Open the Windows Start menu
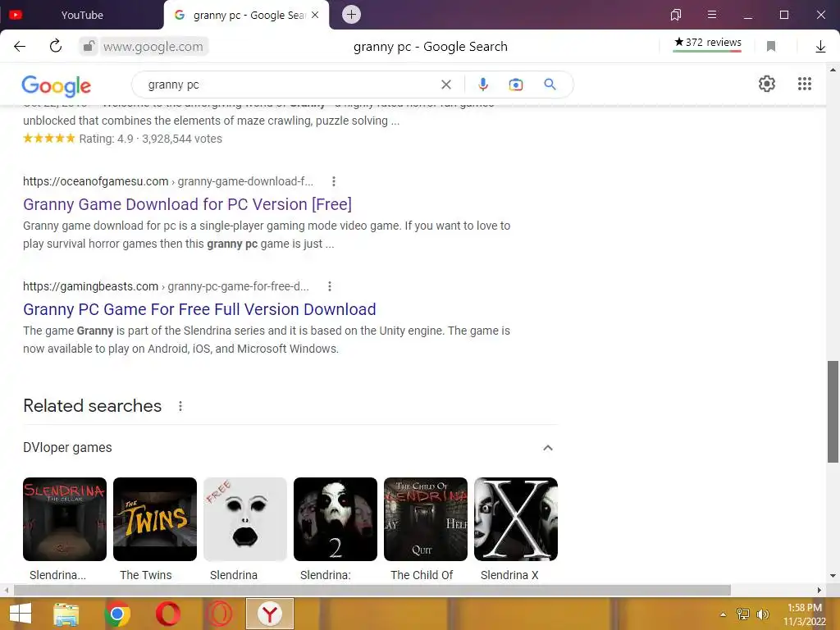Viewport: 840px width, 630px height. tap(21, 614)
